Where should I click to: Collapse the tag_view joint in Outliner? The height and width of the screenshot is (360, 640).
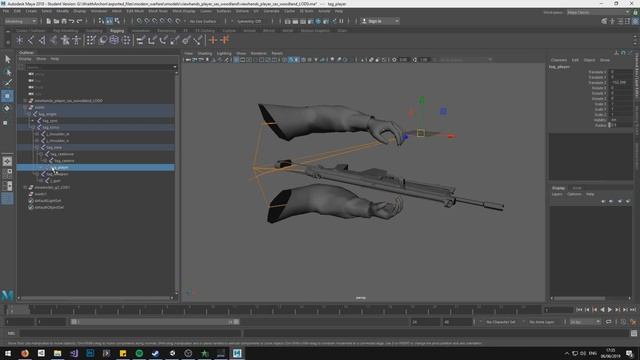[x=37, y=147]
